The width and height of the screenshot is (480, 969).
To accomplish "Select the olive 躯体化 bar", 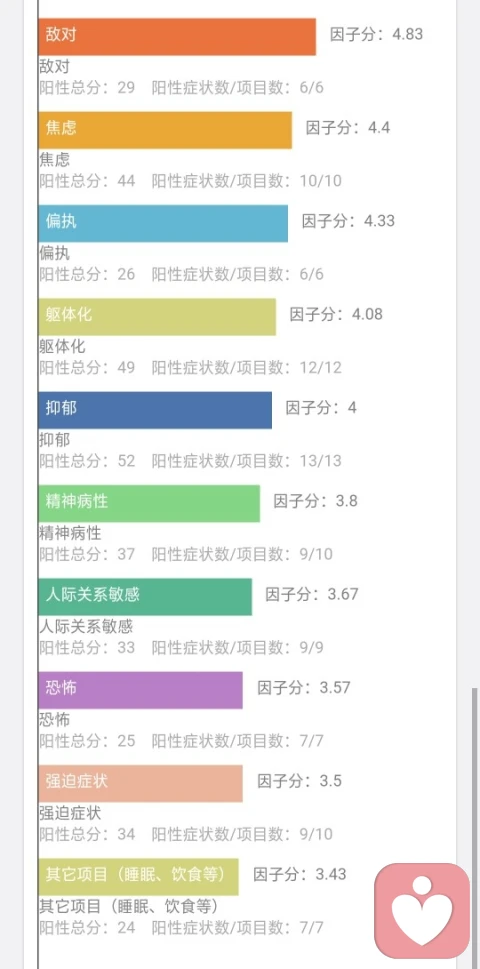I will click(157, 317).
